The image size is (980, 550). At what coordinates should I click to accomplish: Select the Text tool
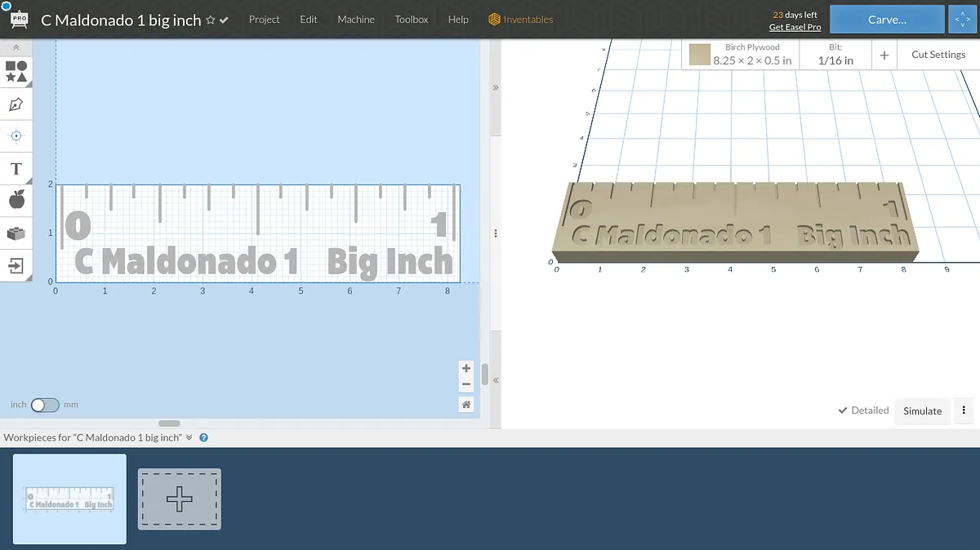click(16, 169)
